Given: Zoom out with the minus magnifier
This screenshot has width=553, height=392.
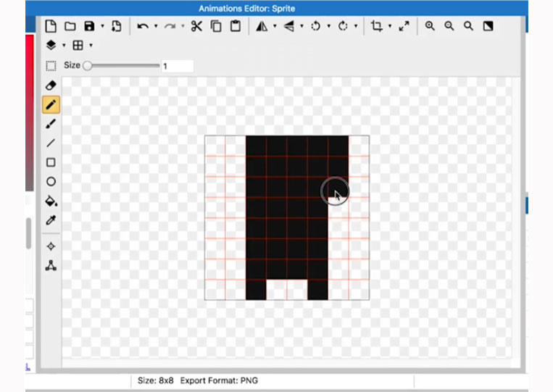Looking at the screenshot, I should pos(449,26).
